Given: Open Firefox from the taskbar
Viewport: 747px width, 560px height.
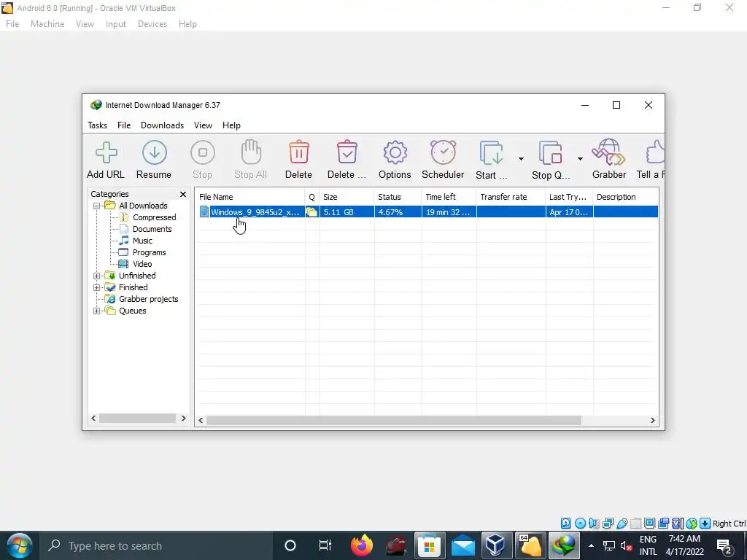Looking at the screenshot, I should point(362,545).
